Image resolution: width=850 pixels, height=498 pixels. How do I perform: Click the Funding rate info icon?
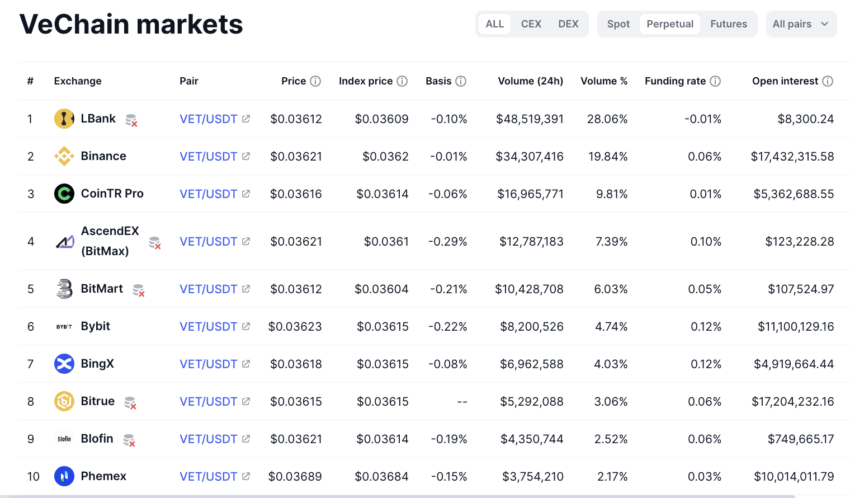(715, 81)
